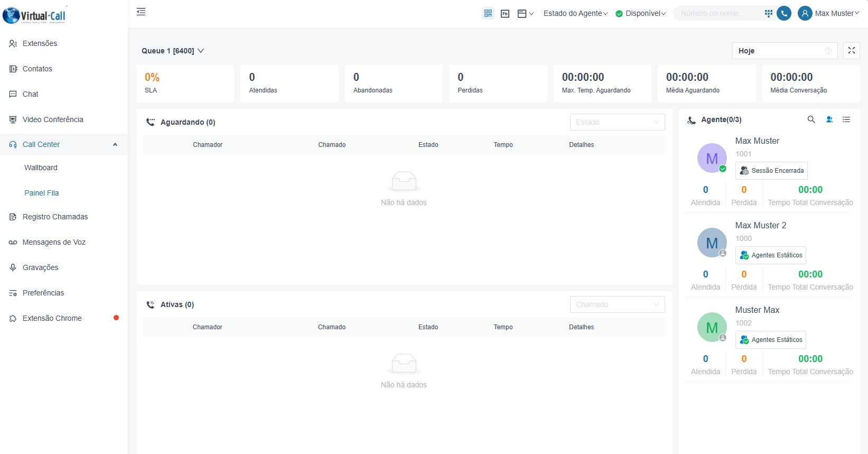Click the Abandonadas counter card

(x=394, y=84)
